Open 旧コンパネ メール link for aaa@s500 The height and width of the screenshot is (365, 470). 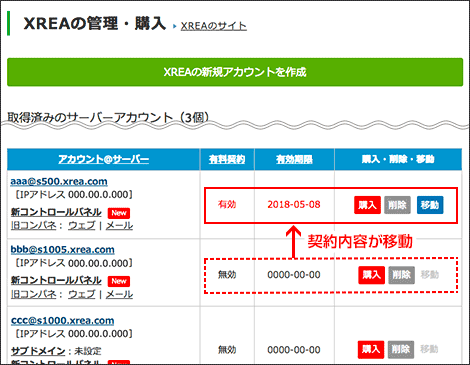[x=119, y=226]
